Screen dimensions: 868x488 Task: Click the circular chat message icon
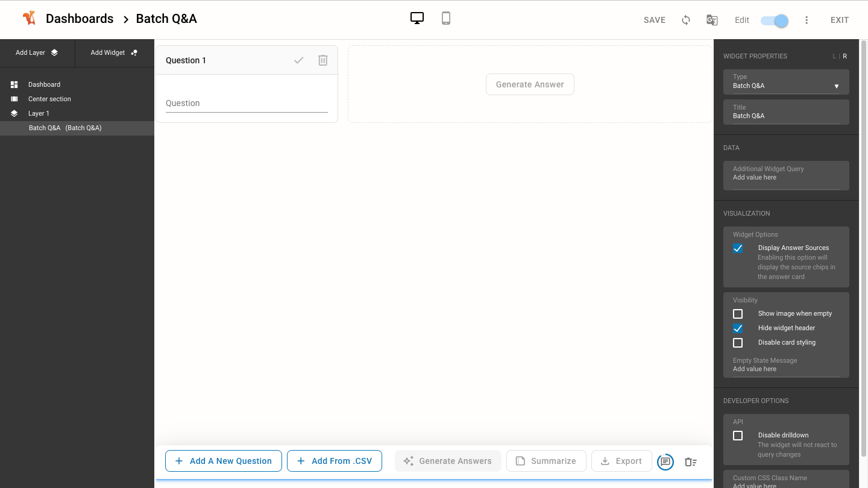(x=665, y=461)
